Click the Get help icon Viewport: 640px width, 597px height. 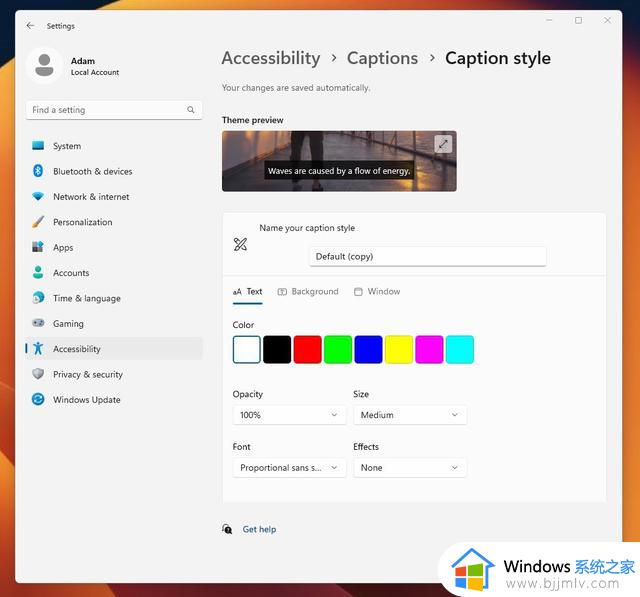[x=227, y=529]
